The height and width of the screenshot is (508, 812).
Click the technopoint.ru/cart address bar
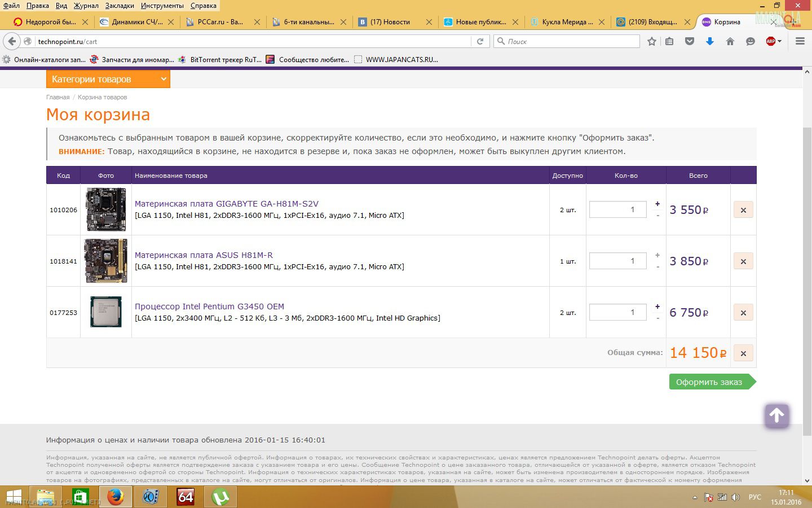coord(254,41)
